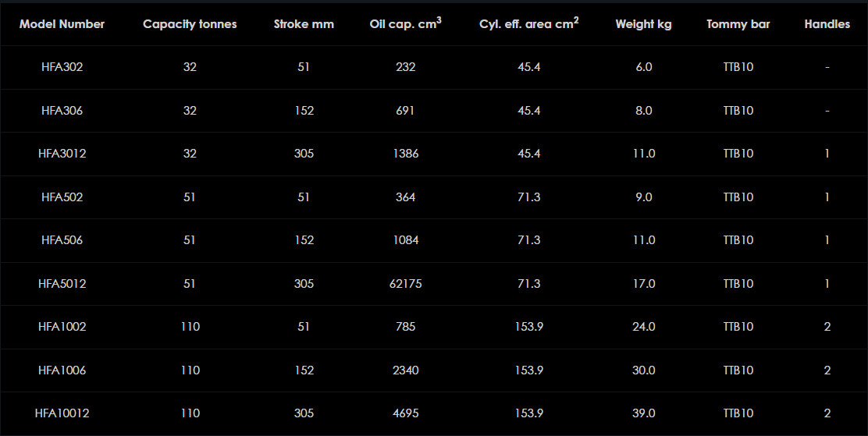
Task: Click the HFA10012 model cell
Action: click(x=62, y=413)
